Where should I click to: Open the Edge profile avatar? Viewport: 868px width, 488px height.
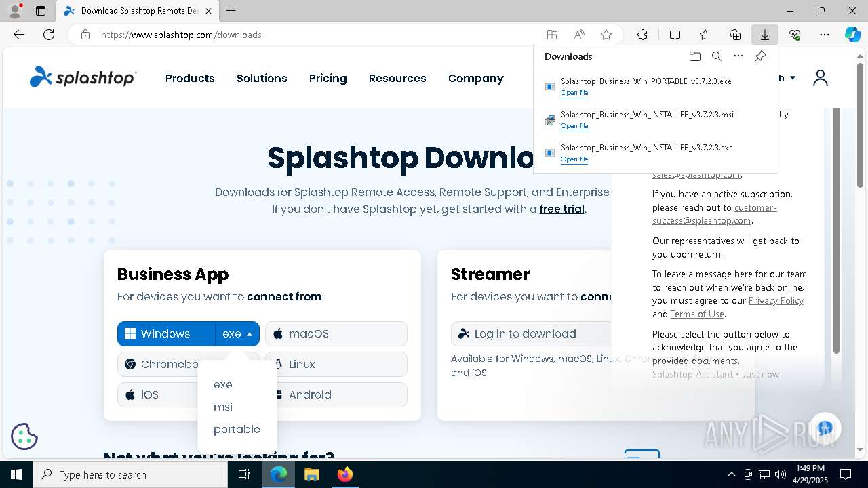[x=14, y=11]
